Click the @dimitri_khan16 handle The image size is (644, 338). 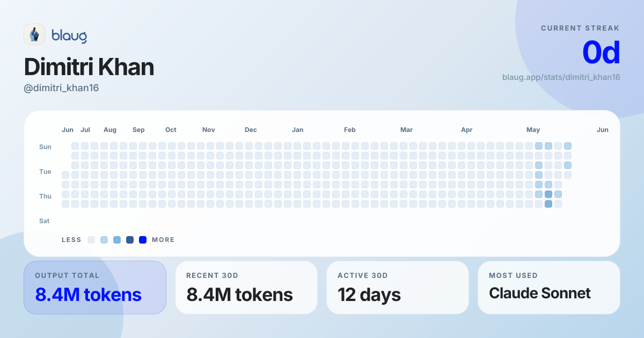click(x=62, y=89)
